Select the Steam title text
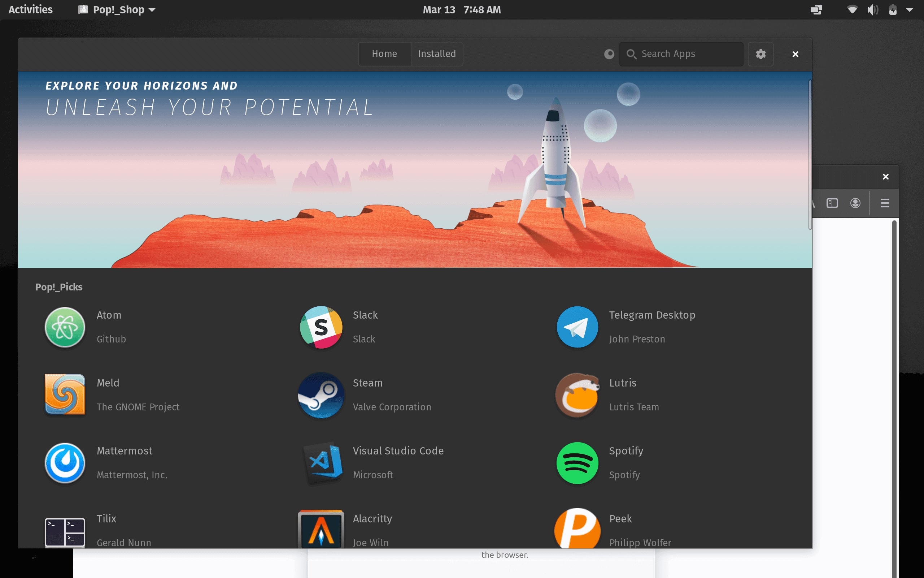Image resolution: width=924 pixels, height=578 pixels. pyautogui.click(x=367, y=383)
